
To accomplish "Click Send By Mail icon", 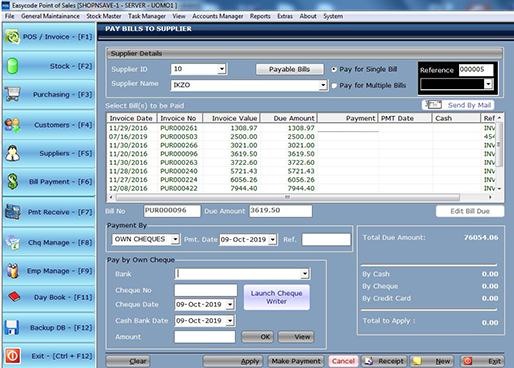I will (x=433, y=105).
